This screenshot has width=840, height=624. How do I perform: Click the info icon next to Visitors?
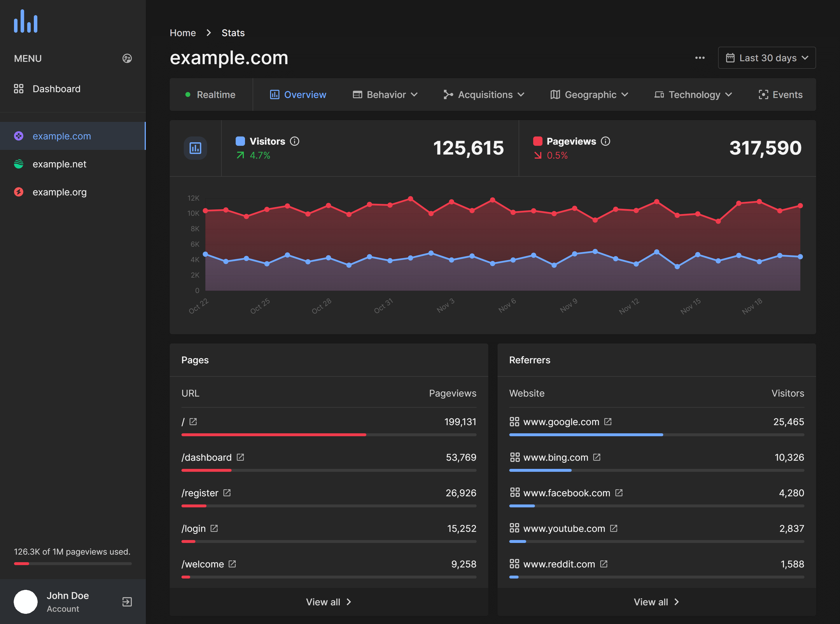click(x=294, y=141)
